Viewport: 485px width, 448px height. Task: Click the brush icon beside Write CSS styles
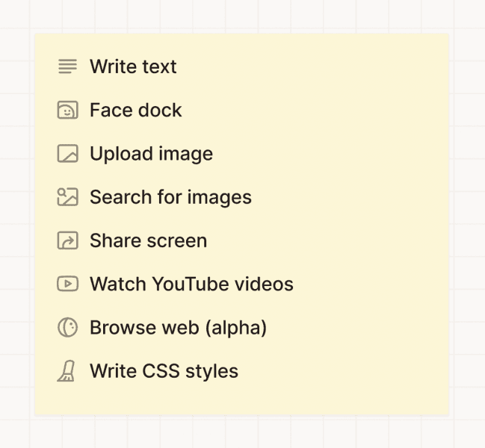click(67, 371)
